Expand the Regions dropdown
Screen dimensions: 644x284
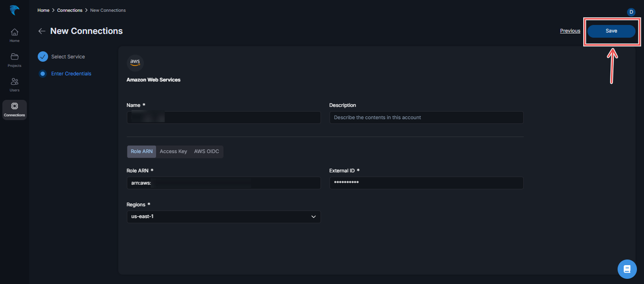point(223,217)
